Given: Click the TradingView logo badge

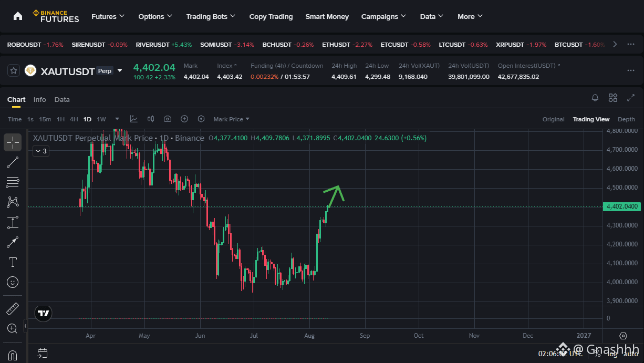Looking at the screenshot, I should point(43,314).
